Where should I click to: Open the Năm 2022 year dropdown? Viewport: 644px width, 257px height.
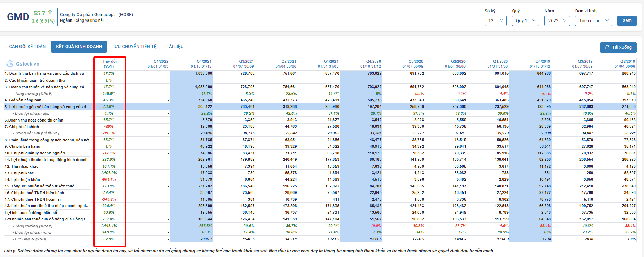pyautogui.click(x=557, y=21)
